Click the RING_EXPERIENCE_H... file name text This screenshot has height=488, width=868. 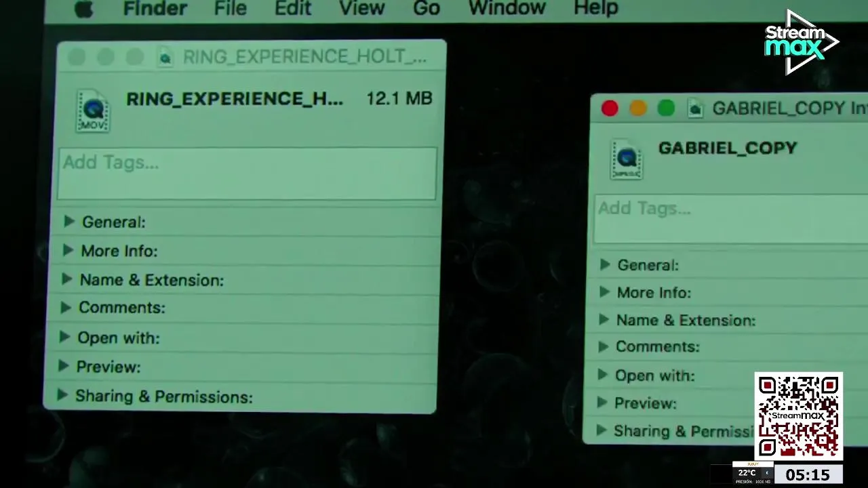[235, 99]
